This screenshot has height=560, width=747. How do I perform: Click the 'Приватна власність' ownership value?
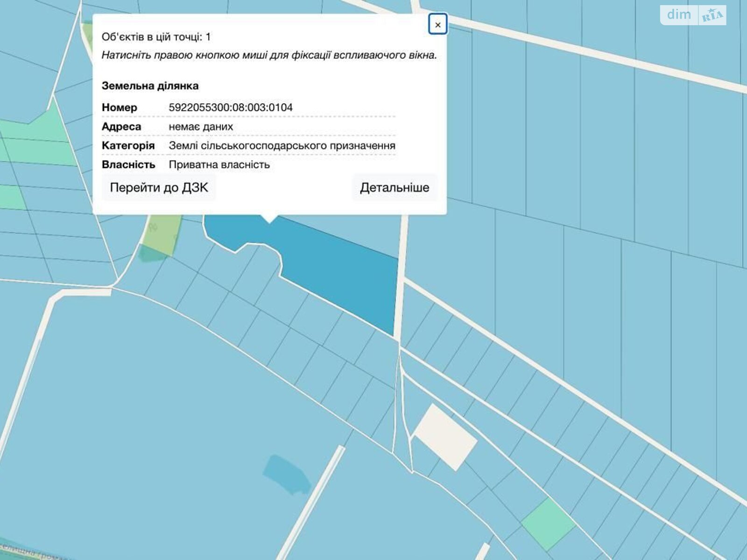219,165
